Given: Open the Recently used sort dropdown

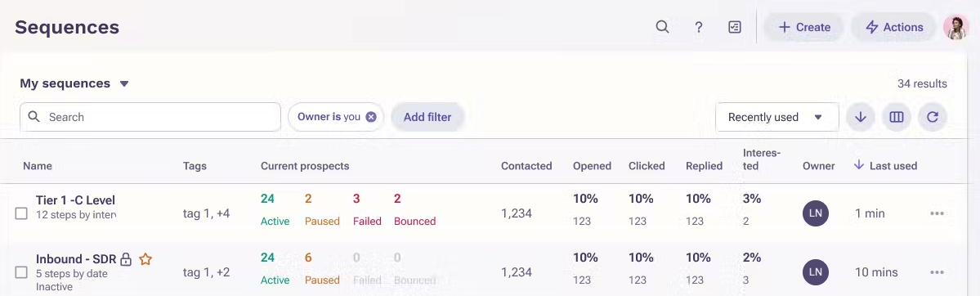Looking at the screenshot, I should (x=776, y=117).
